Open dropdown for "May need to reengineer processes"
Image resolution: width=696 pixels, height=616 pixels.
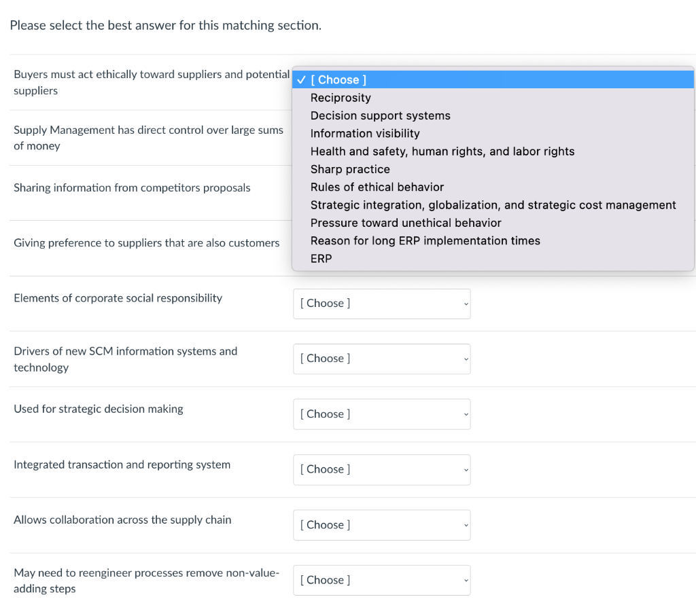[x=381, y=580]
